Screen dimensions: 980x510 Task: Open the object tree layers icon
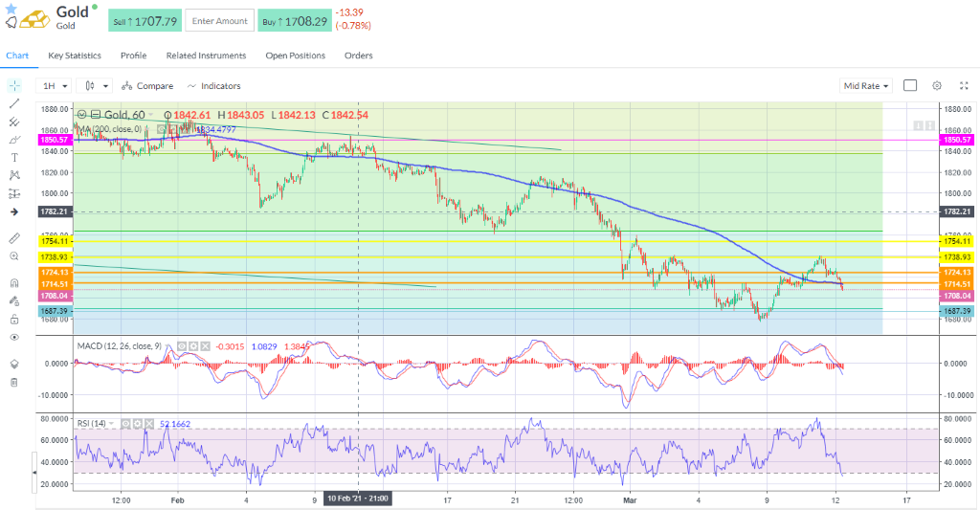point(14,365)
